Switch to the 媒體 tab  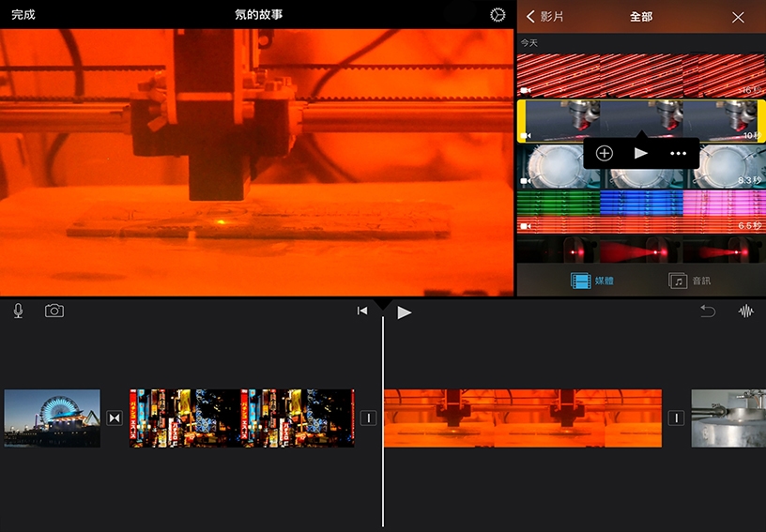pos(593,281)
